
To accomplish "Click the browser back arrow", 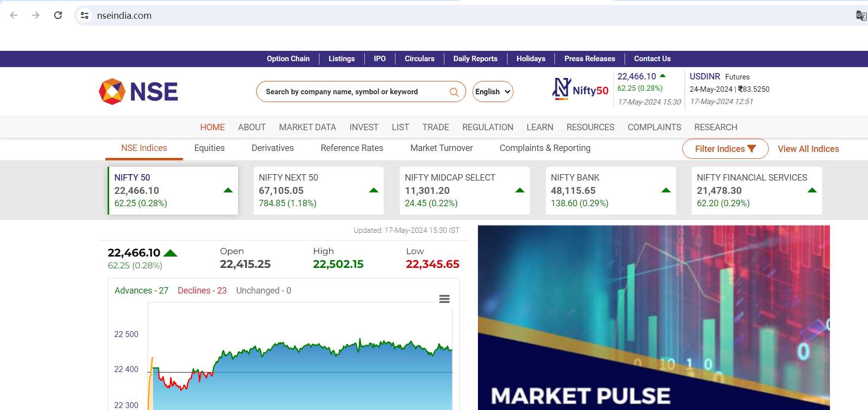I will (14, 15).
